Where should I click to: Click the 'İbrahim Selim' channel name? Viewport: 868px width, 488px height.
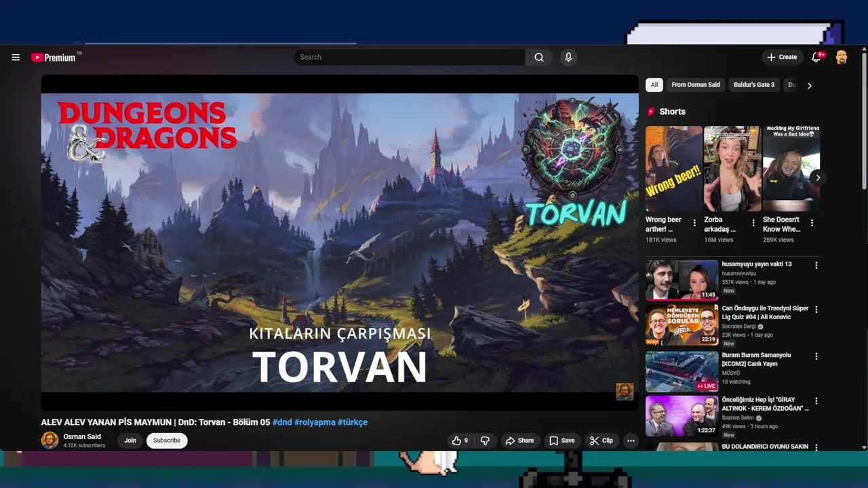coord(738,418)
